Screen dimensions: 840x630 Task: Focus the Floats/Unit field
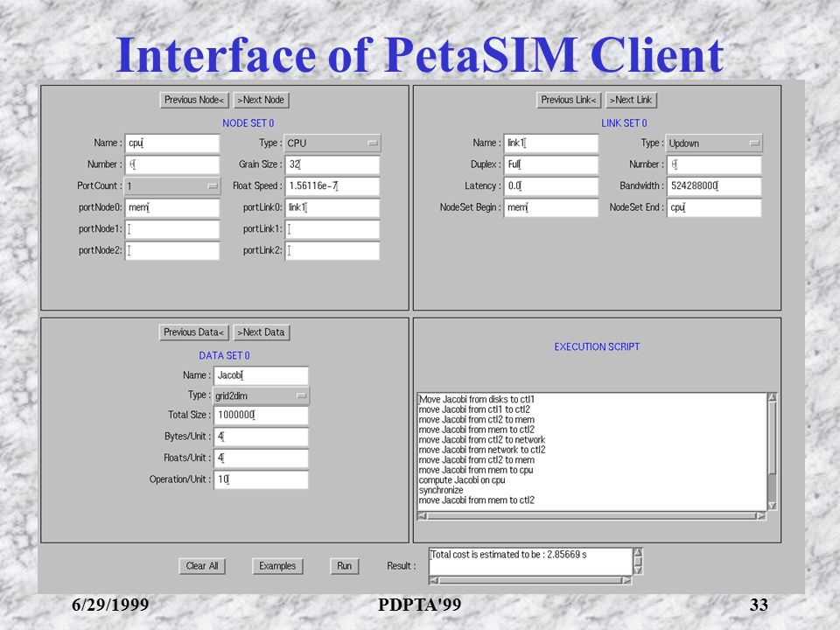(x=261, y=458)
